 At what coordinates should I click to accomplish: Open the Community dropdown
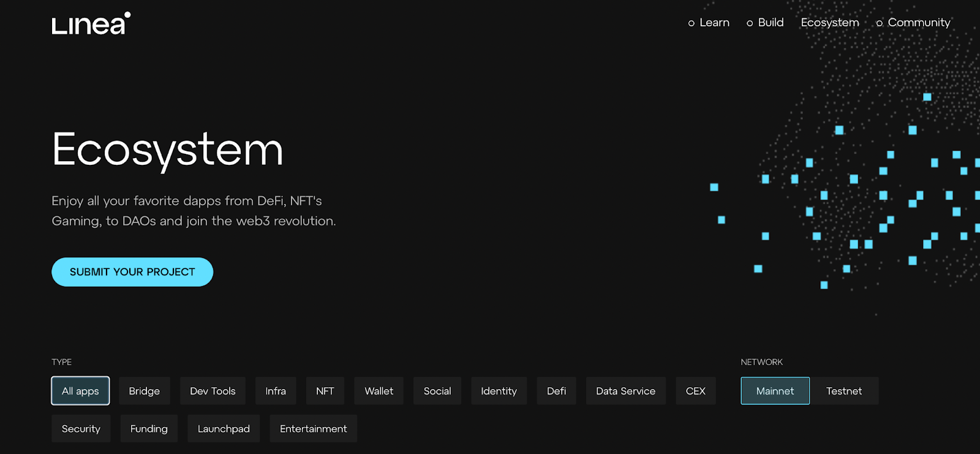[913, 23]
